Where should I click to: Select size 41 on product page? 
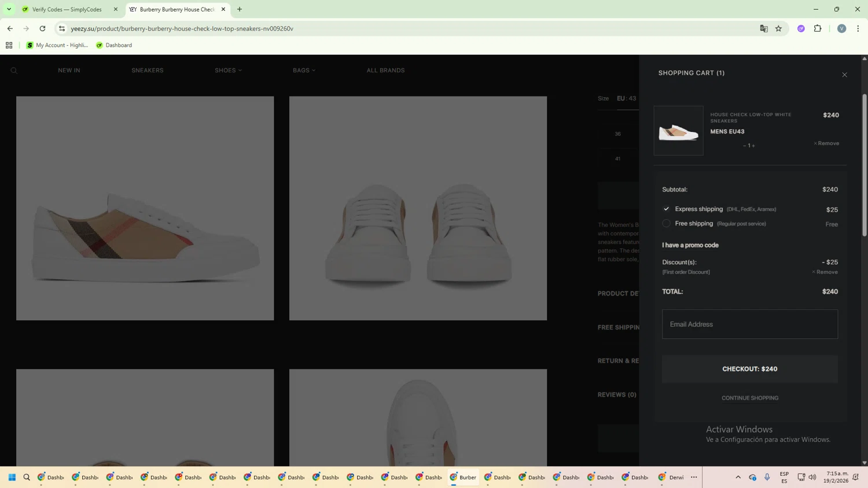pyautogui.click(x=617, y=158)
